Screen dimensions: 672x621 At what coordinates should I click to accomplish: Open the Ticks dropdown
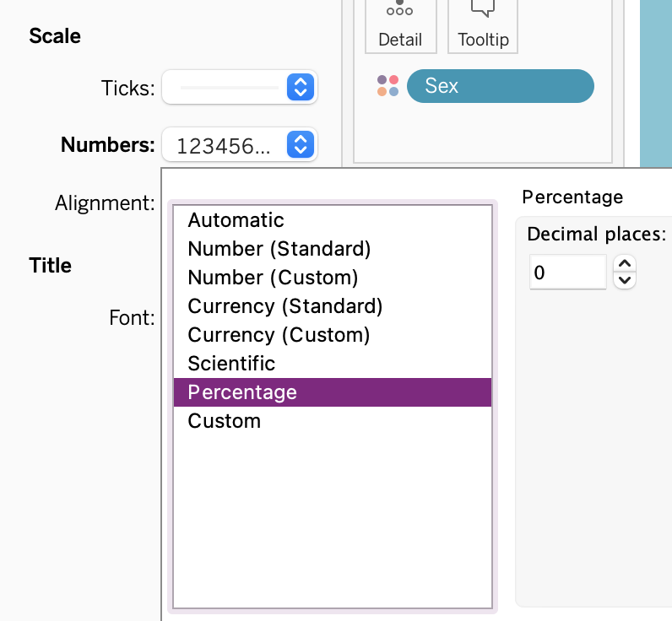pyautogui.click(x=239, y=87)
